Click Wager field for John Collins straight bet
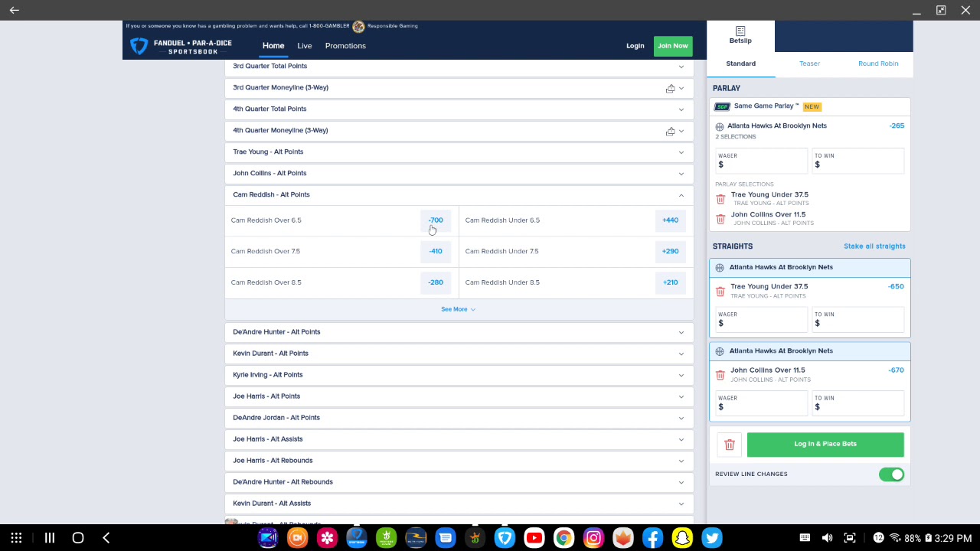This screenshot has width=980, height=551. [x=760, y=403]
